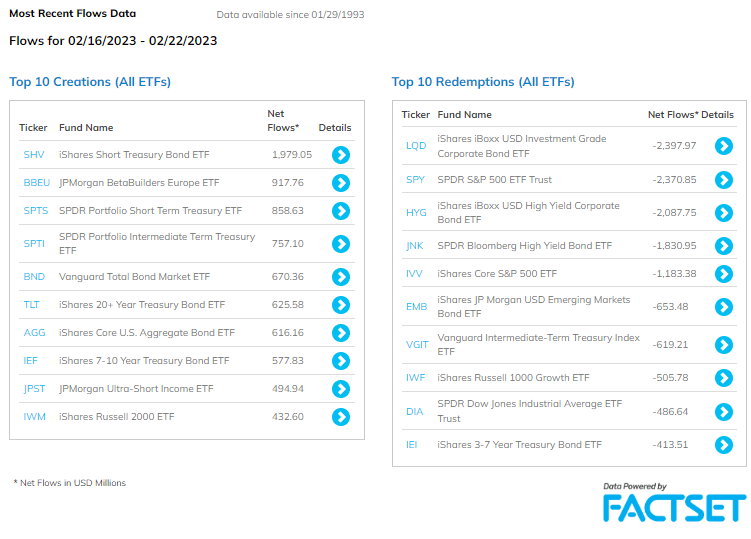Open the IWM ticker link
This screenshot has height=539, width=751.
(34, 417)
